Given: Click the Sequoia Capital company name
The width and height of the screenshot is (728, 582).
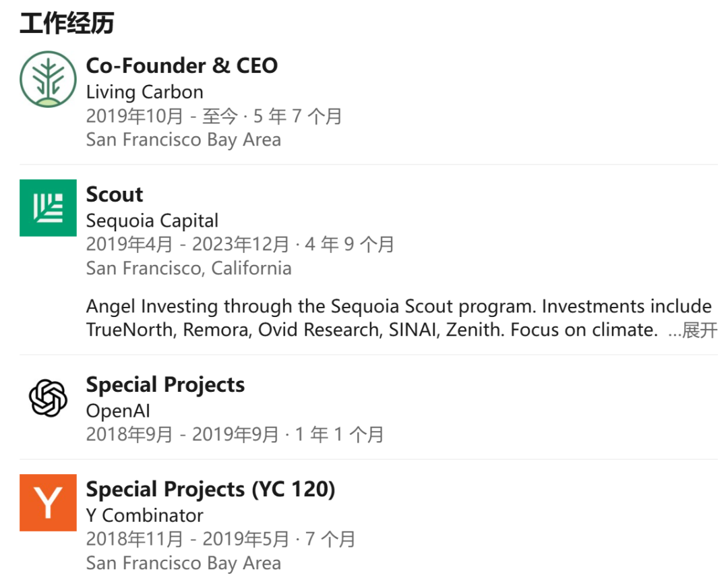Looking at the screenshot, I should coord(152,221).
